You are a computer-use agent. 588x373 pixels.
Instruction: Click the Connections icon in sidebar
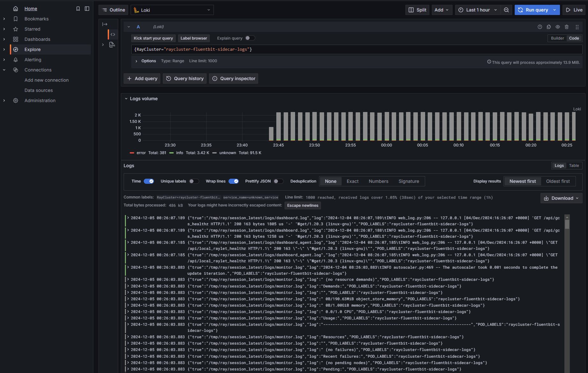[x=16, y=70]
